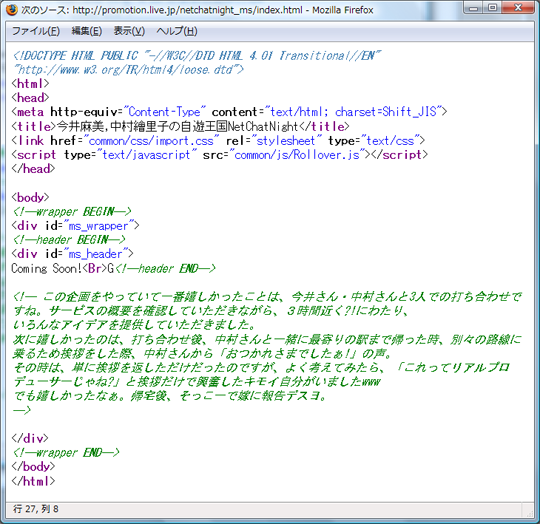Maximize the source viewer window

click(493, 8)
